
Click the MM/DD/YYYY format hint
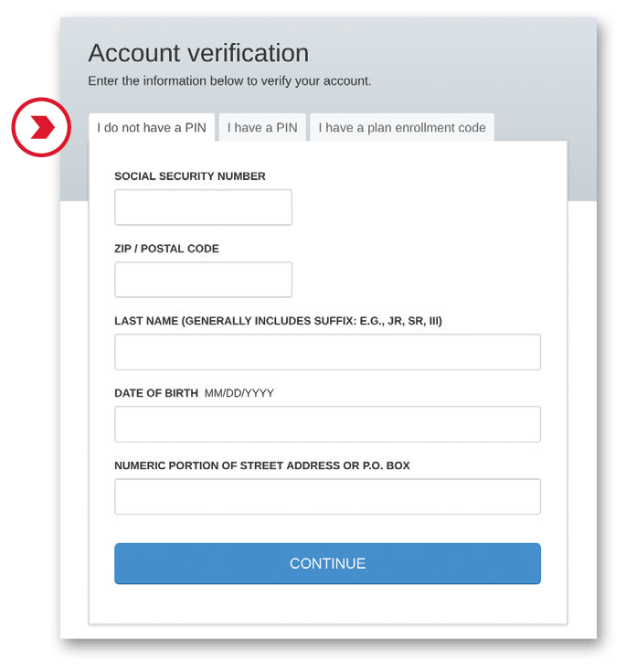(x=239, y=393)
